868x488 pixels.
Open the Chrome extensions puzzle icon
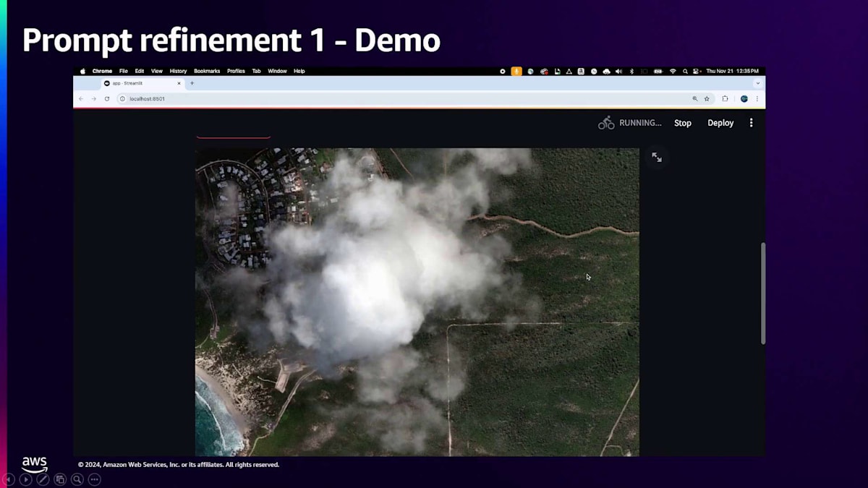(725, 98)
